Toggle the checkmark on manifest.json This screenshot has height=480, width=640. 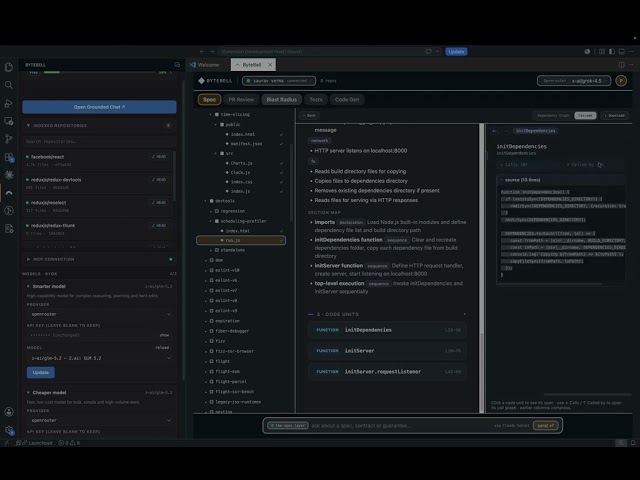pos(282,144)
